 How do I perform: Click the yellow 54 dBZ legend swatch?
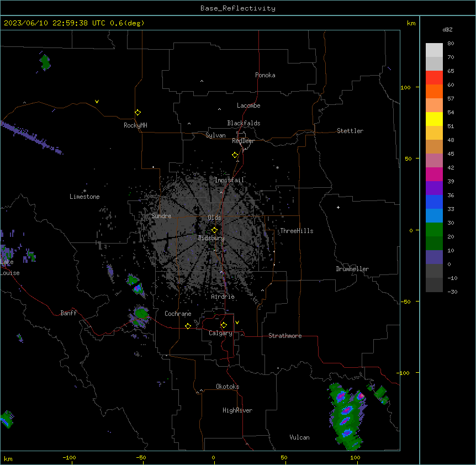click(x=434, y=119)
